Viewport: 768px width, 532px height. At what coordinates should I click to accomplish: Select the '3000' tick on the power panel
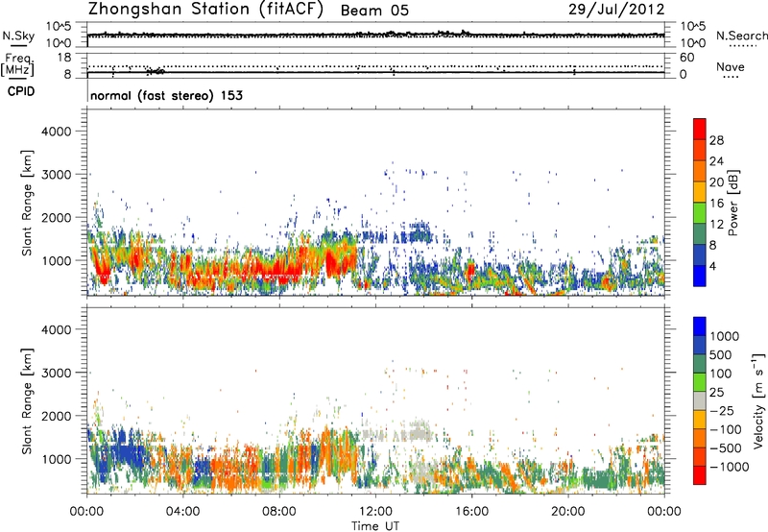[x=56, y=175]
